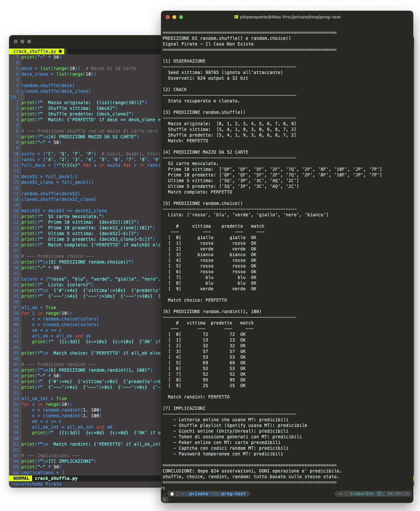420x511 pixels.
Task: Click the small clock icon below the prompt
Action: [164, 500]
